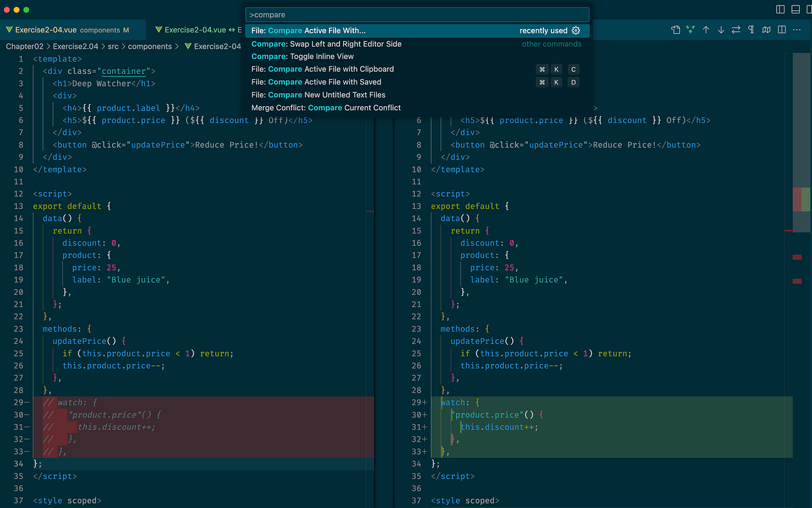Open the More Actions ellipsis menu
The height and width of the screenshot is (508, 812).
[798, 30]
